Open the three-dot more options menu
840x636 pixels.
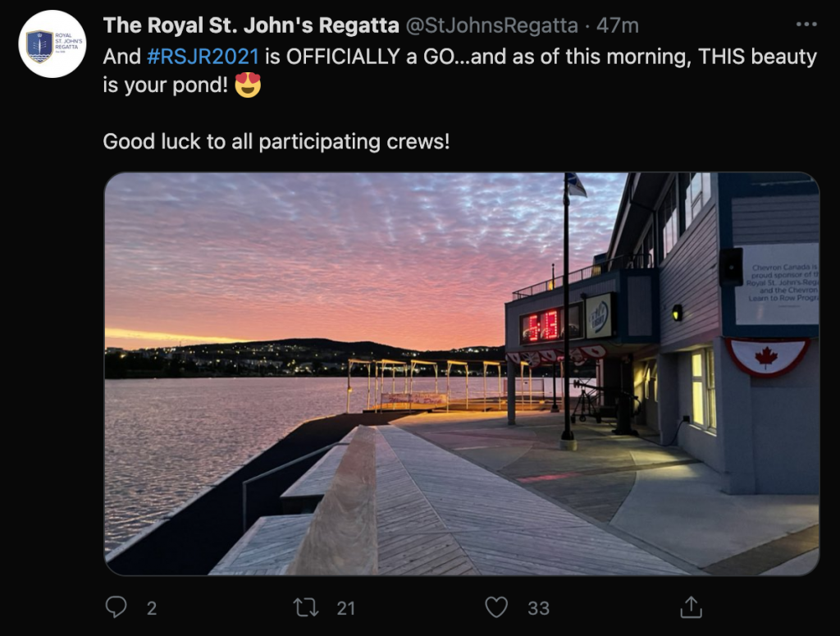(806, 25)
